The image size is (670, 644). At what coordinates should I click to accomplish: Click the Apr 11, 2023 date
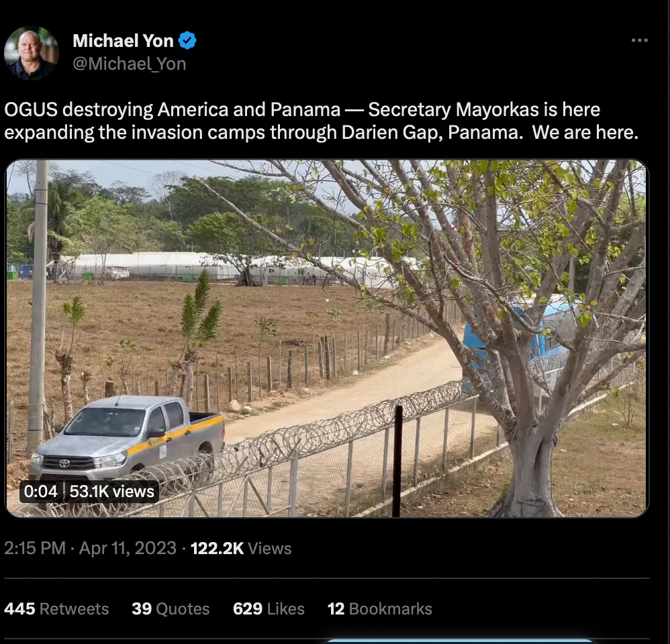pos(128,548)
